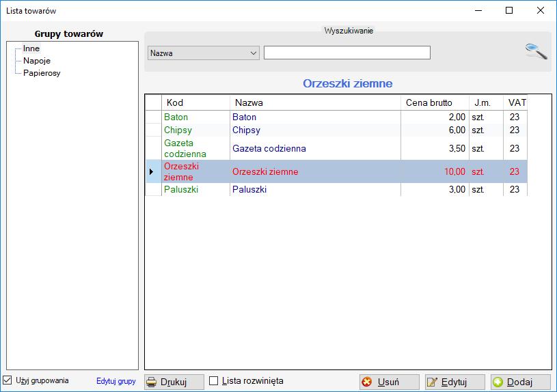Click the VAT 23 cell in Chipsy row
The height and width of the screenshot is (392, 557).
[515, 130]
